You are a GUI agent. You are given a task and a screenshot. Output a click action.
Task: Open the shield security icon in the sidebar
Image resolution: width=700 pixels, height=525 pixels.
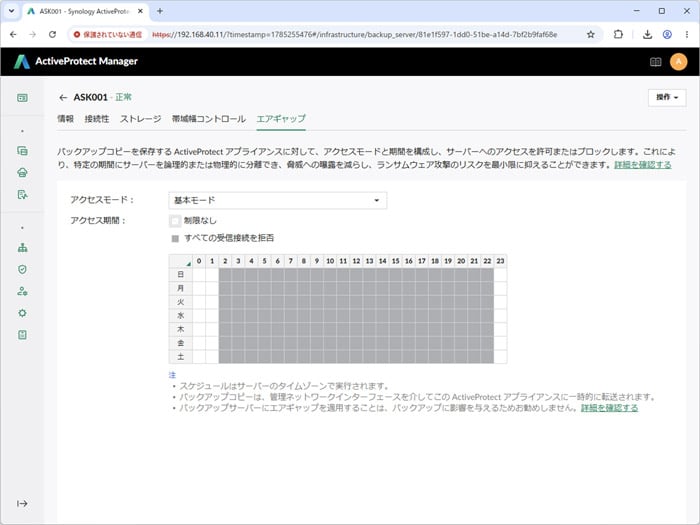[22, 270]
